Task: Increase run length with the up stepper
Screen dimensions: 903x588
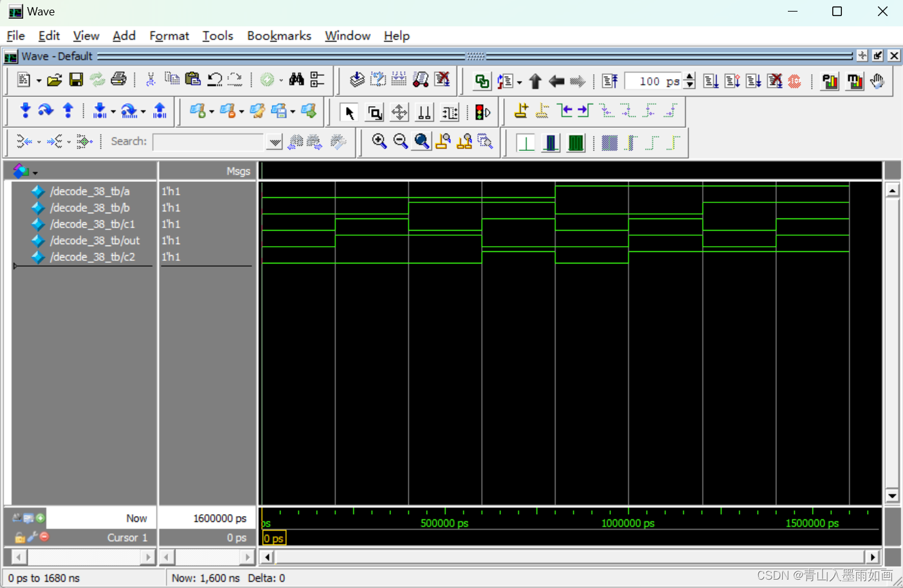Action: tap(689, 77)
